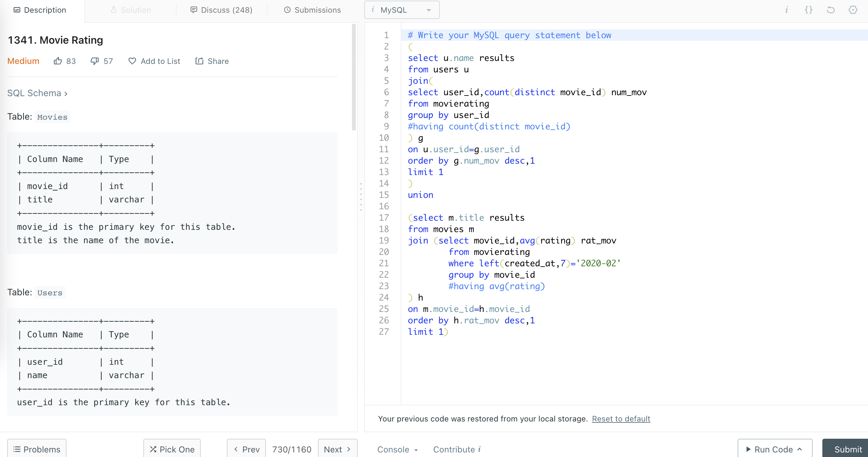
Task: Click the Reset to default link
Action: (x=621, y=419)
